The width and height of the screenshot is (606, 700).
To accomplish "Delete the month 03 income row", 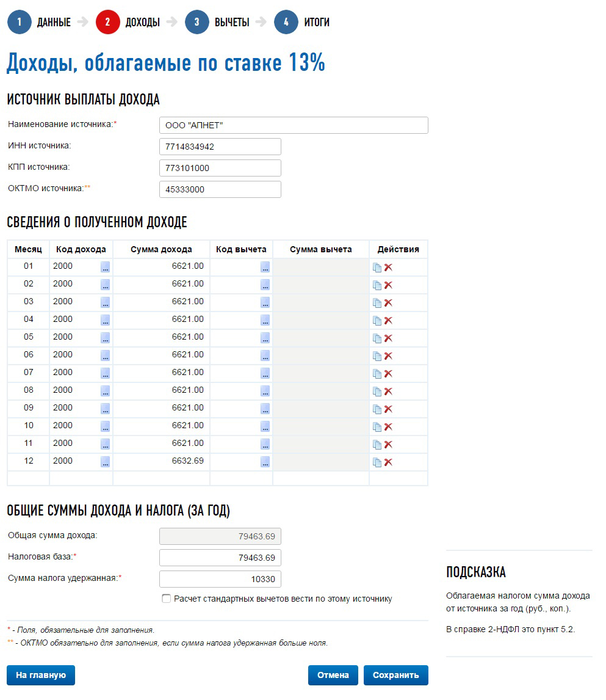I will pos(388,303).
